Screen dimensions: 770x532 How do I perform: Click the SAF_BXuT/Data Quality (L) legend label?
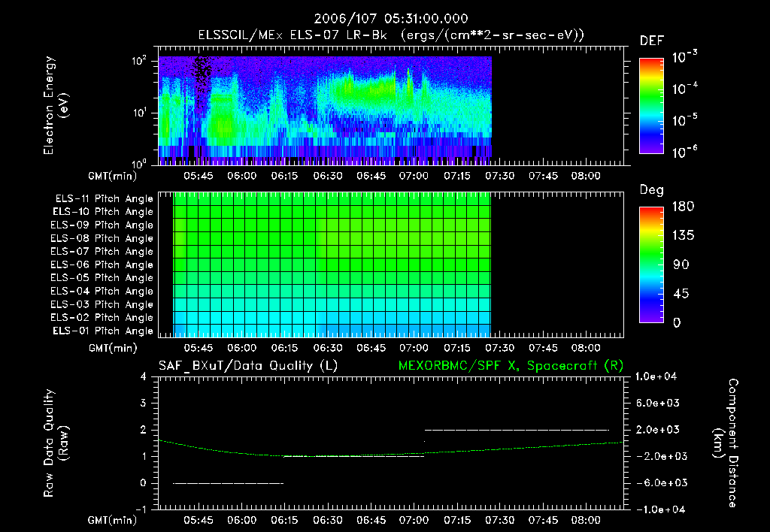pyautogui.click(x=248, y=366)
